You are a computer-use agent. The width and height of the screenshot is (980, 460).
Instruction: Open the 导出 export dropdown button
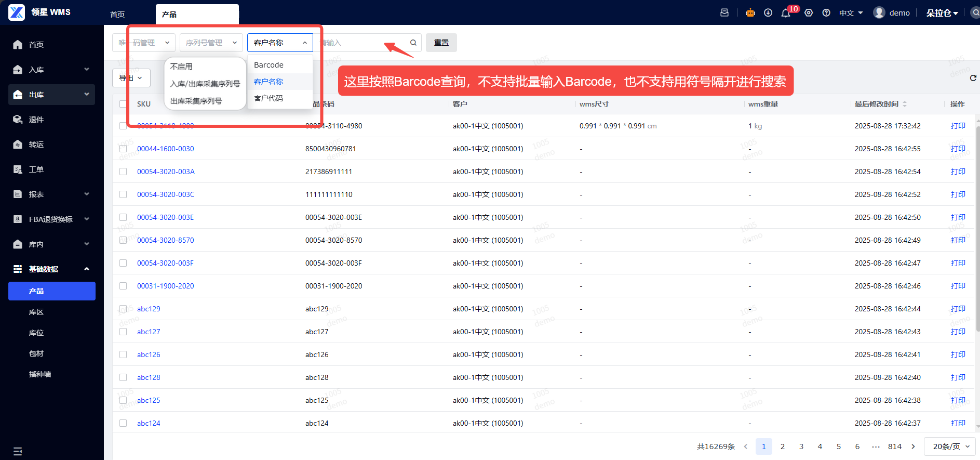pyautogui.click(x=131, y=78)
